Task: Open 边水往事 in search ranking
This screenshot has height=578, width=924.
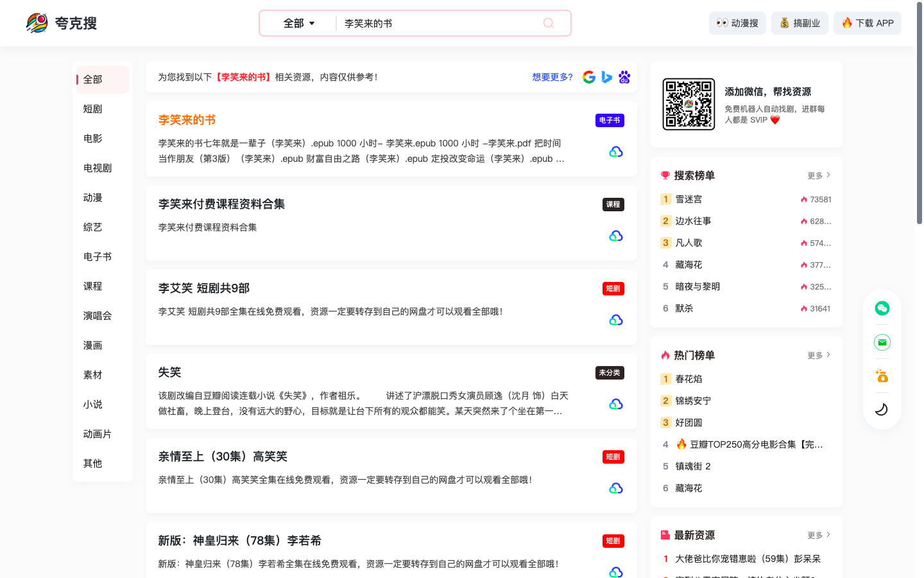Action: point(693,221)
